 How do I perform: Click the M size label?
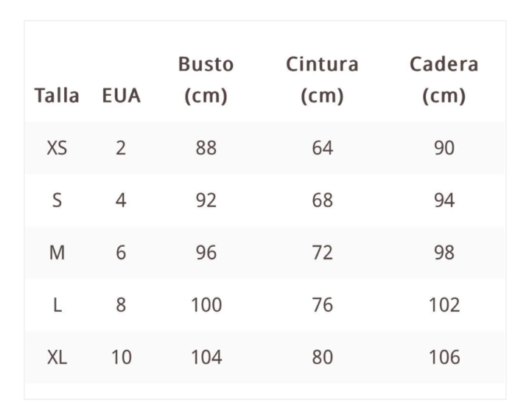[x=57, y=253]
